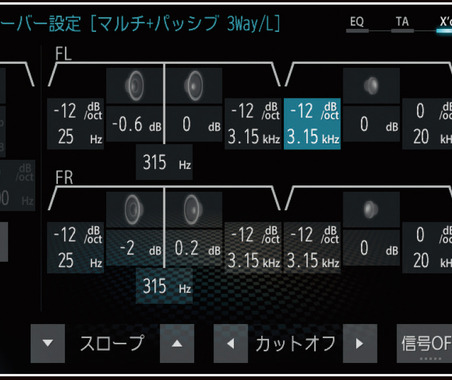Select the FR tweeter speaker icon
Viewport: 452px width, 380px height.
click(371, 210)
